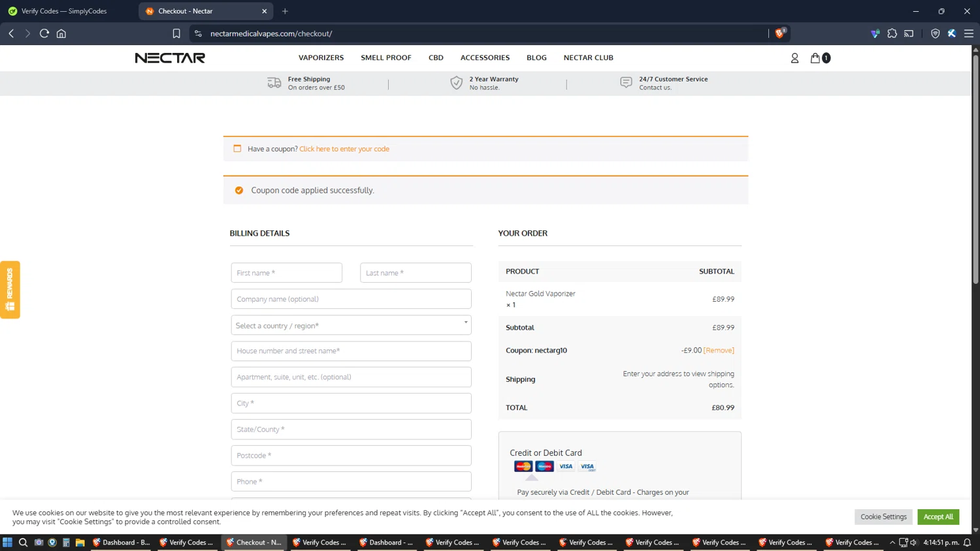This screenshot has width=980, height=551.
Task: Expand the country / region dropdown
Action: point(351,325)
